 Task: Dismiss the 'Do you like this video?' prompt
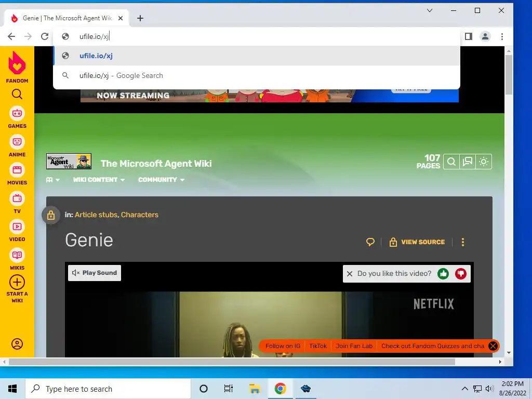350,273
